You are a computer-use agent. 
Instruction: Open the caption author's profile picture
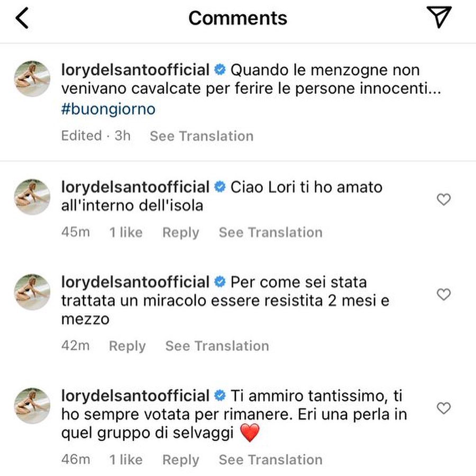[x=32, y=79]
